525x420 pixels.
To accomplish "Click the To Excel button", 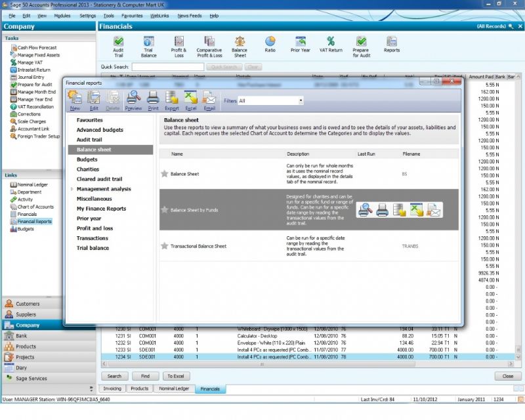I will tap(176, 376).
